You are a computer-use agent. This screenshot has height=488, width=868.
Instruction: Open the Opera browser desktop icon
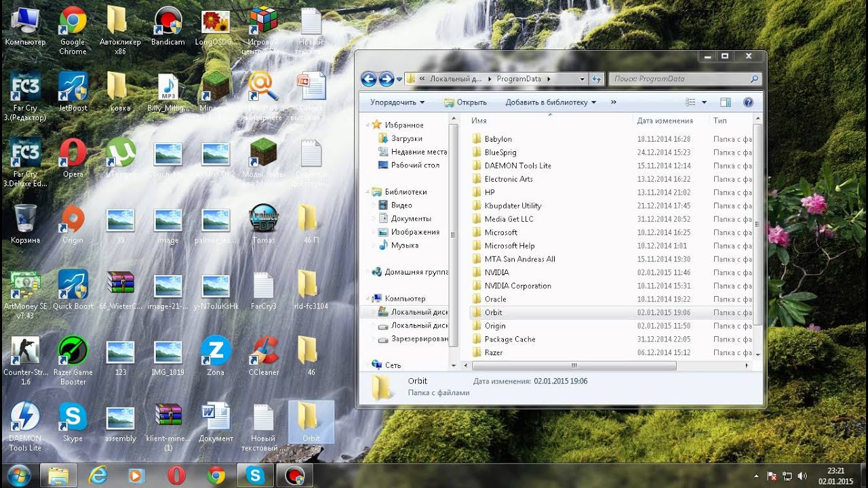[x=73, y=159]
